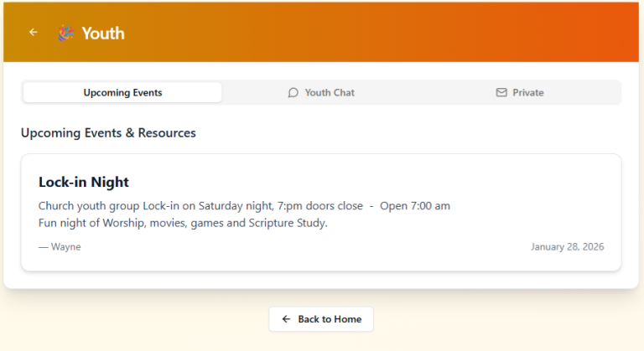
Task: Click the Youth page title text
Action: pos(103,34)
